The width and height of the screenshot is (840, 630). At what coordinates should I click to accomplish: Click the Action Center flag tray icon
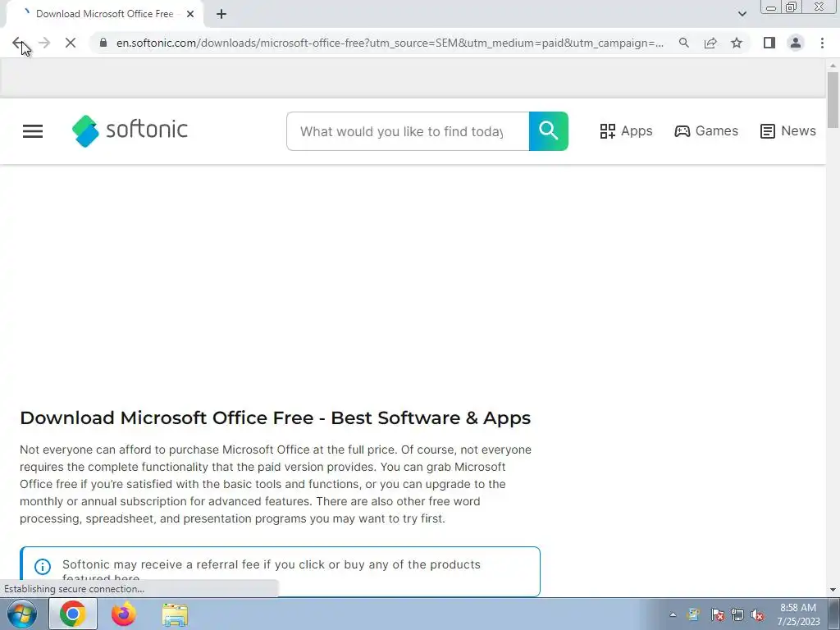717,615
